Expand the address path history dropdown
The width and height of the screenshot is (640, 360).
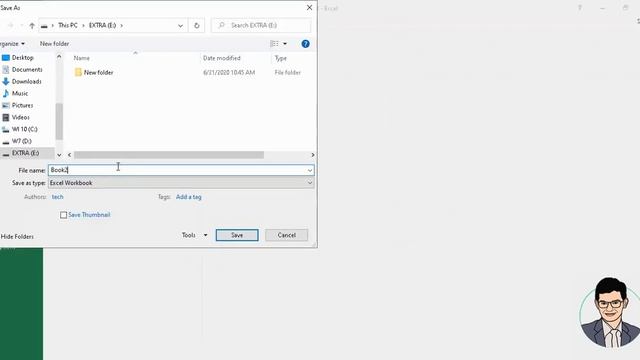pyautogui.click(x=180, y=25)
